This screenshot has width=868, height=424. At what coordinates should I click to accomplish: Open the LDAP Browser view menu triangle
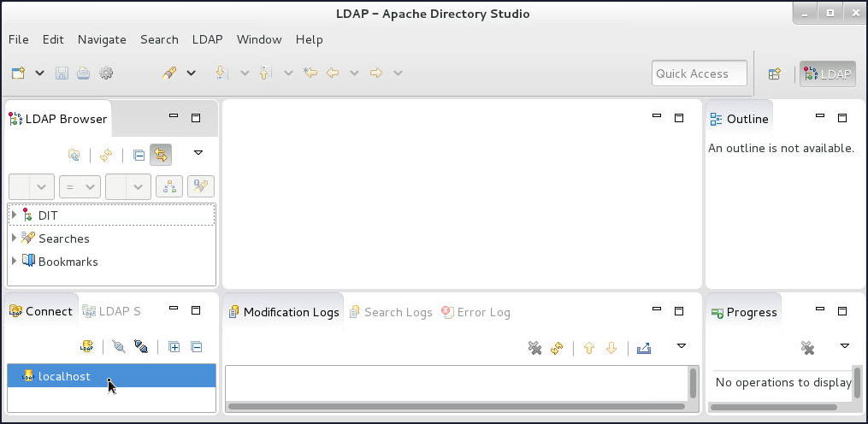[198, 153]
